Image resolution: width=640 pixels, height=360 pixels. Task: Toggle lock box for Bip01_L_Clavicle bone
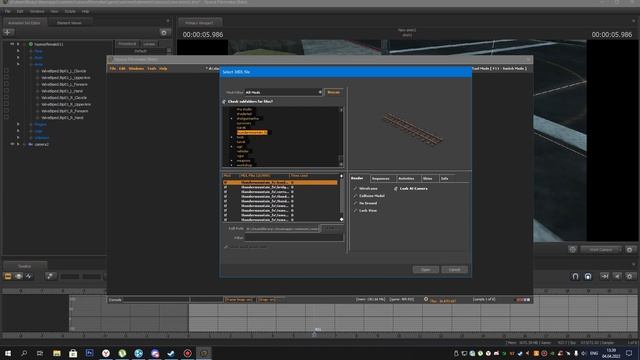click(x=6, y=71)
